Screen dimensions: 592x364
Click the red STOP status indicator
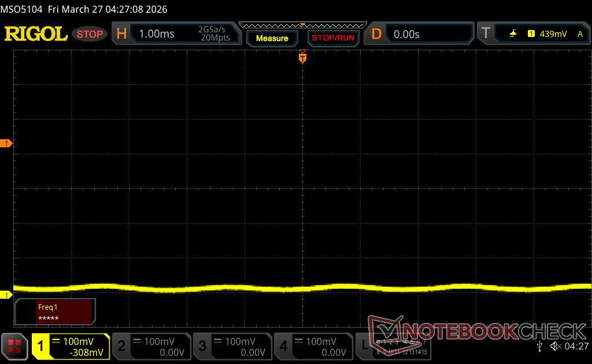[90, 34]
